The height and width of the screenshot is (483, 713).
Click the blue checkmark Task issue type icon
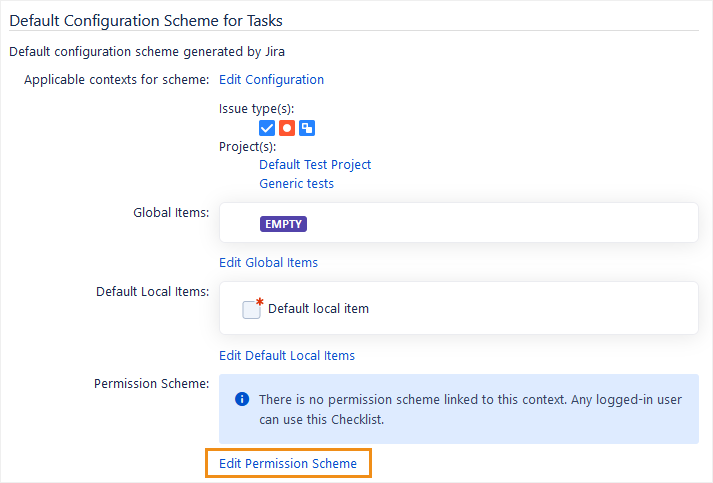[267, 128]
